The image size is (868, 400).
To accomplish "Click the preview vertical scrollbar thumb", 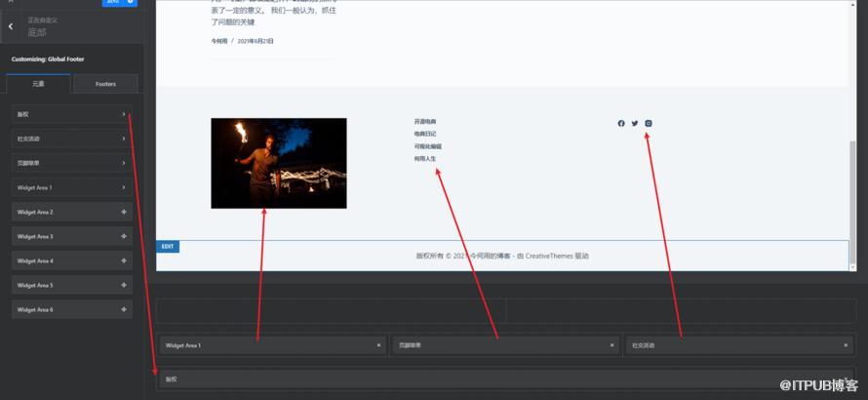I will [852, 202].
